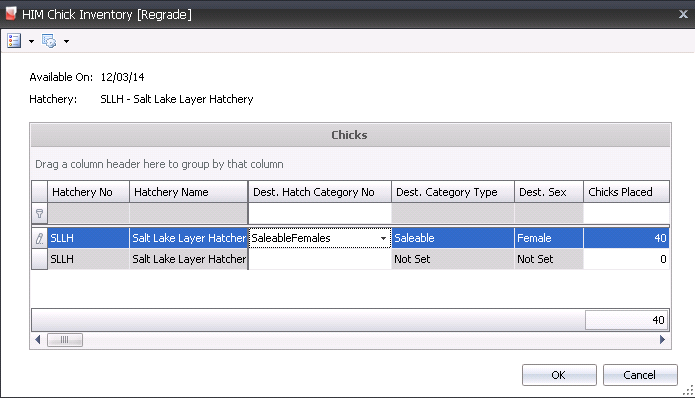Image resolution: width=695 pixels, height=398 pixels.
Task: Click the list view toolbar icon
Action: (x=14, y=41)
